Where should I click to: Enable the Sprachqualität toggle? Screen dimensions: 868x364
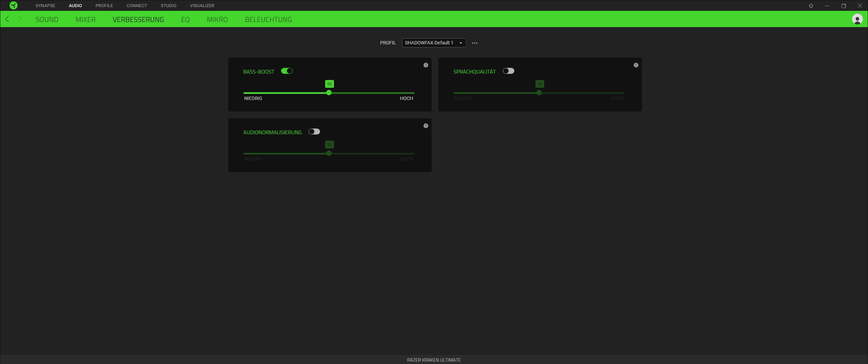[508, 71]
